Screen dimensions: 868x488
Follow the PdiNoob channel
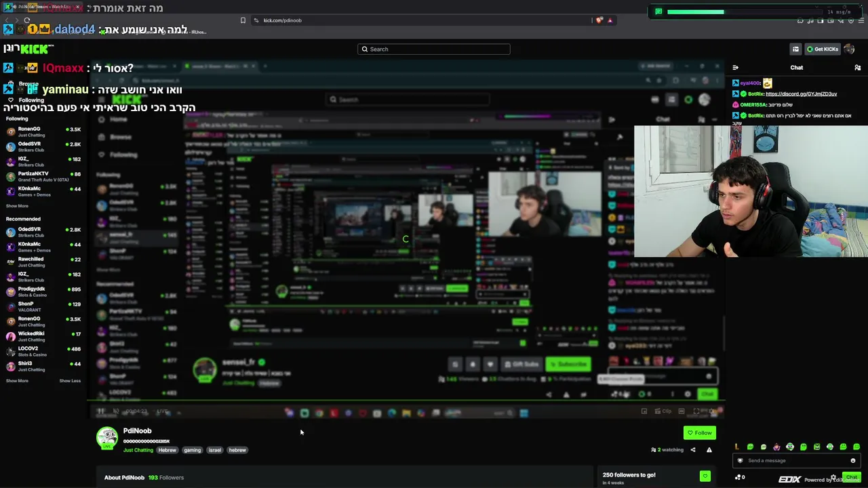tap(700, 432)
